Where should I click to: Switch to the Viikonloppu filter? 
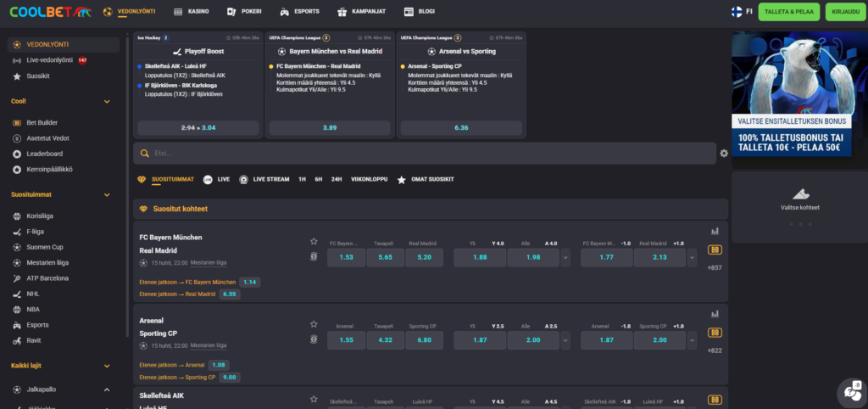point(370,180)
